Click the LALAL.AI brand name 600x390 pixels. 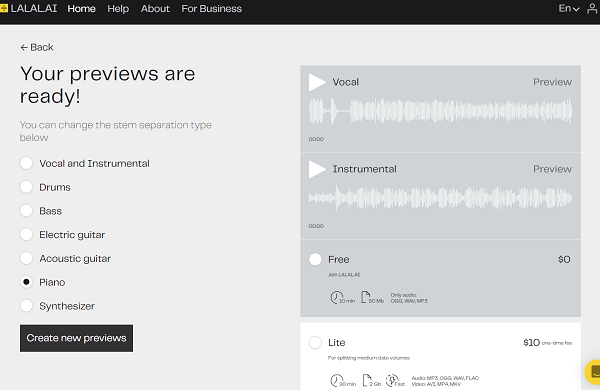(x=34, y=8)
